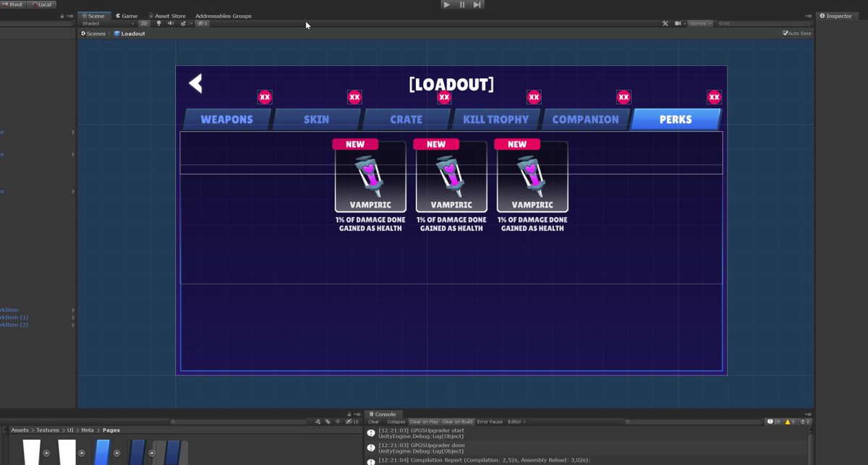The width and height of the screenshot is (868, 465).
Task: Select the light blue tab texture asset
Action: [x=102, y=452]
